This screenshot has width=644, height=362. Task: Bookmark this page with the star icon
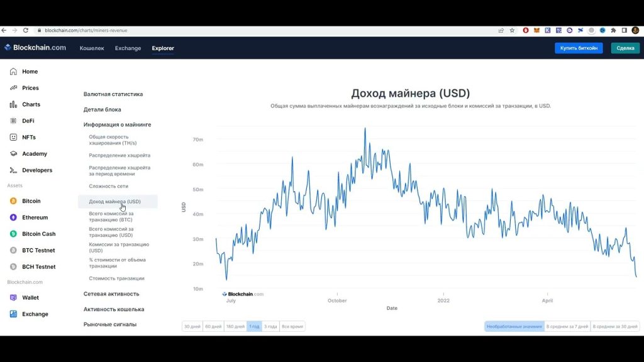[x=512, y=30]
